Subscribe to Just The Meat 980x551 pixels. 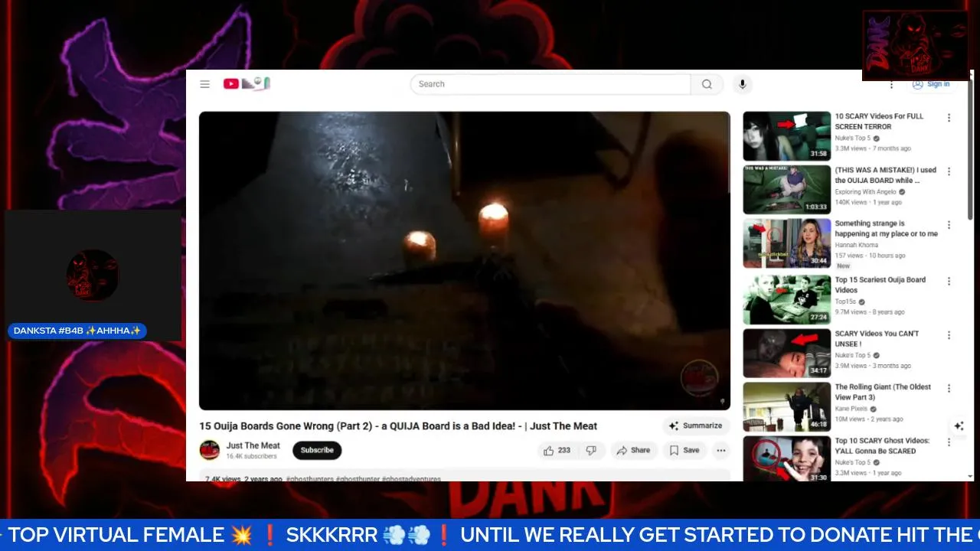(x=317, y=450)
